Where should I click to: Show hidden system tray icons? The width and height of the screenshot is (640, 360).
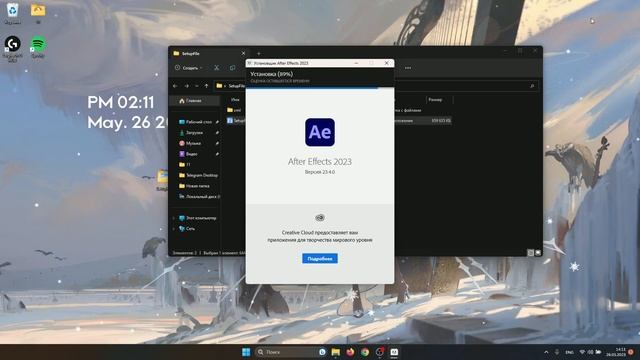tap(546, 352)
